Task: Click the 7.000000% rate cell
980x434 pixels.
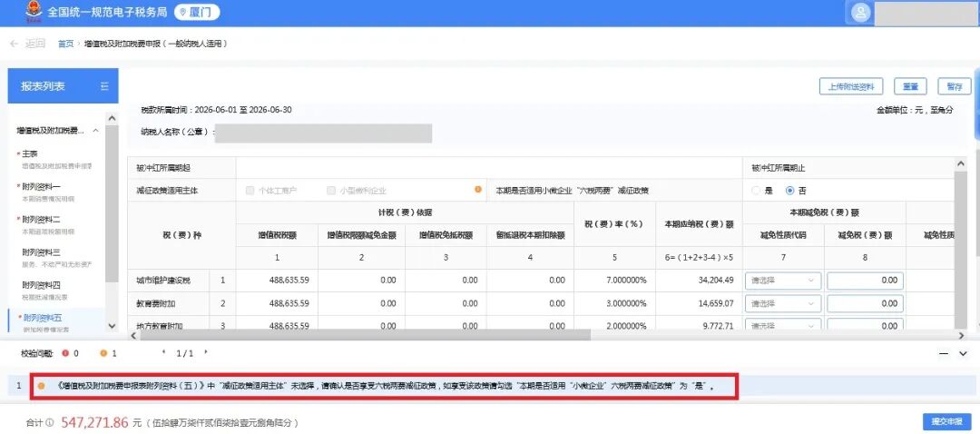Action: pyautogui.click(x=615, y=281)
